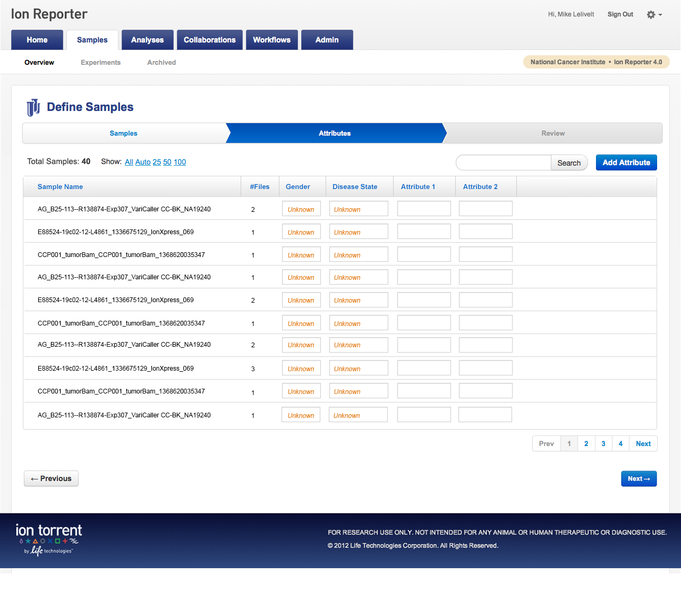Click the Search button
Image resolution: width=681 pixels, height=616 pixels.
(x=569, y=163)
